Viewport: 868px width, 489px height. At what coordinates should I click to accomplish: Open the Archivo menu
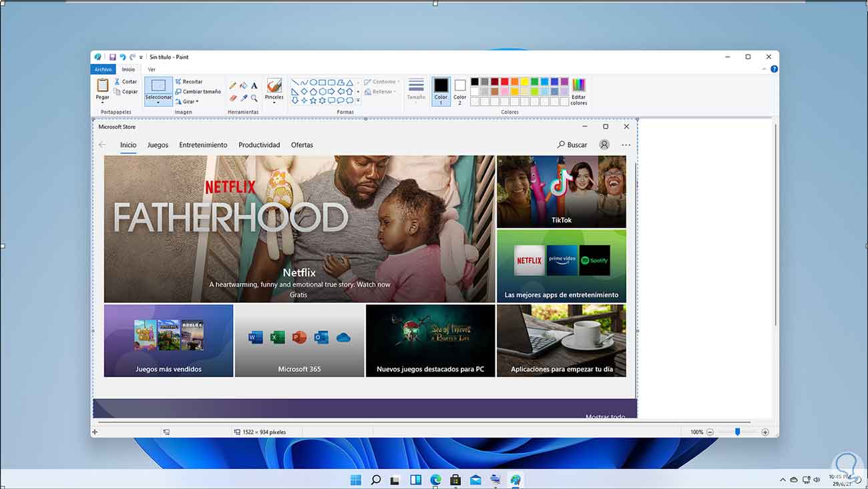103,69
